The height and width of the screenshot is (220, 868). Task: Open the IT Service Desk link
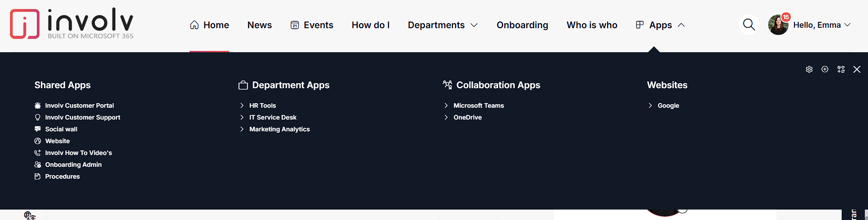(x=273, y=117)
